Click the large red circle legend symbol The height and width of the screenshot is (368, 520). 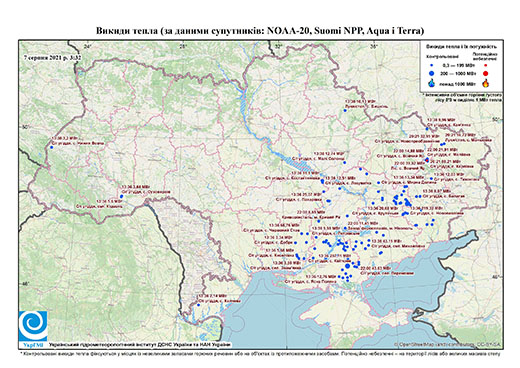(486, 73)
